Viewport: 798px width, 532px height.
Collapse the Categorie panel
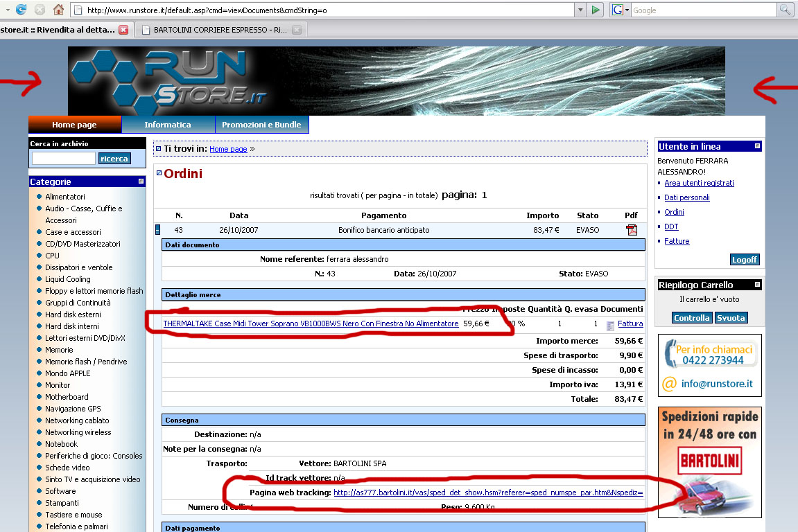141,181
